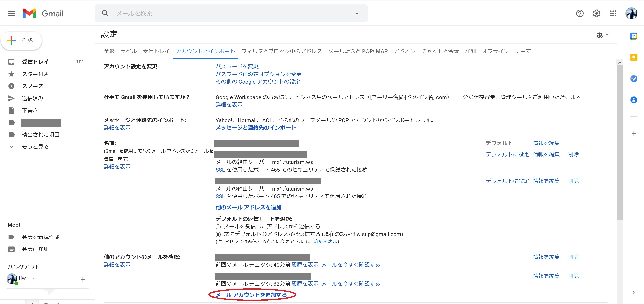This screenshot has height=304, width=644.
Task: Open Google Tasks side panel icon
Action: point(634,79)
